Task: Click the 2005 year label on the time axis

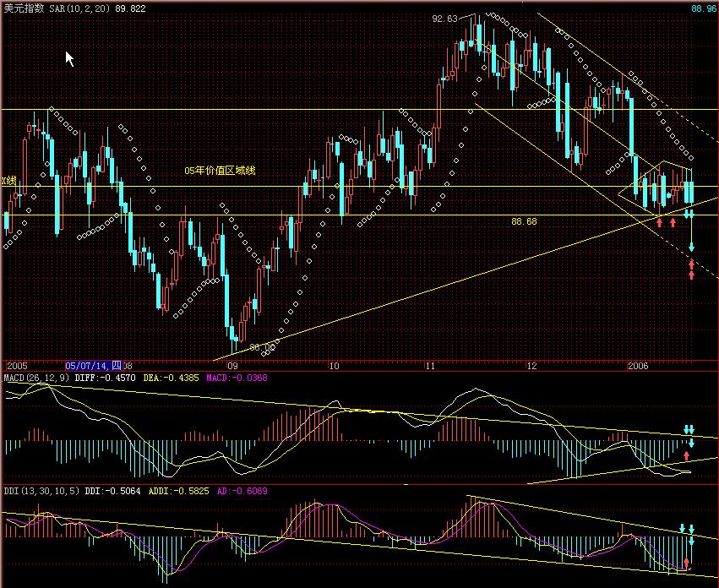Action: (17, 366)
